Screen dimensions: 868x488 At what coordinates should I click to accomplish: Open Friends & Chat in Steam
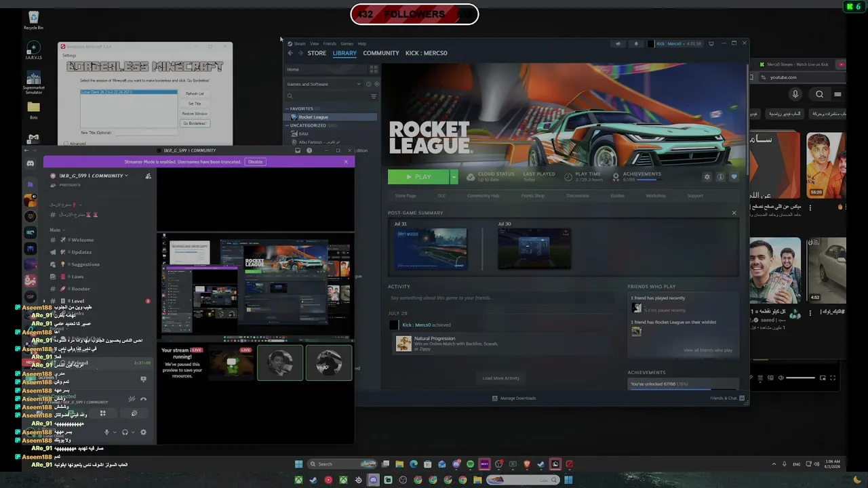[x=728, y=399]
